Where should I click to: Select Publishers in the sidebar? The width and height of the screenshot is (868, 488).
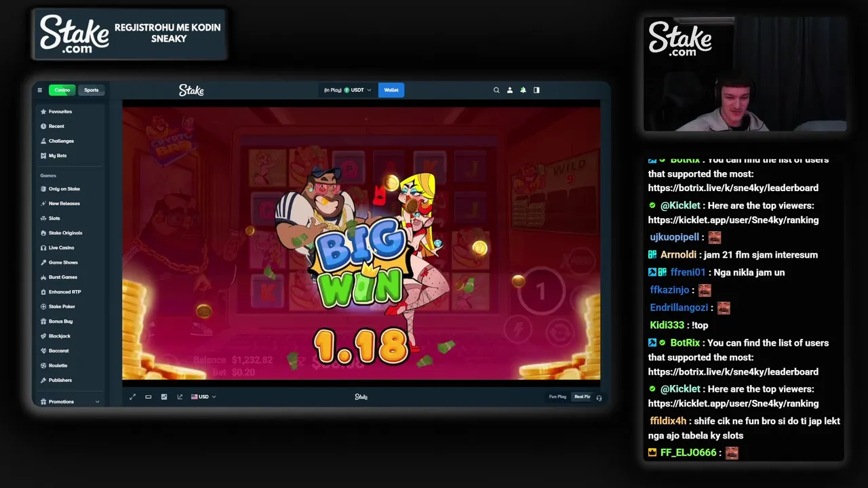pyautogui.click(x=60, y=380)
